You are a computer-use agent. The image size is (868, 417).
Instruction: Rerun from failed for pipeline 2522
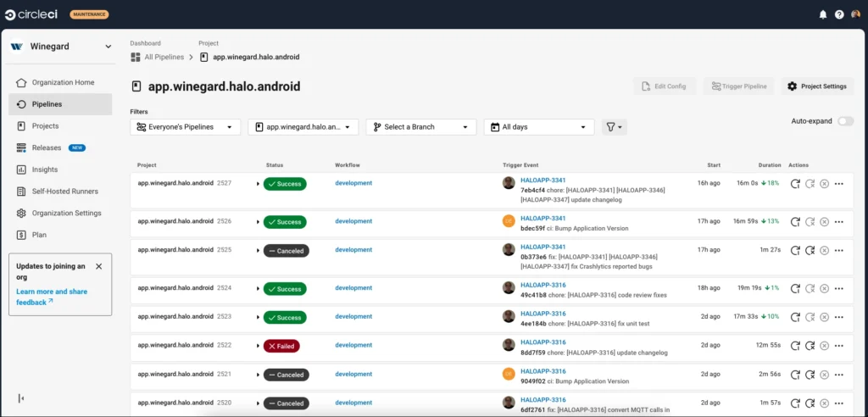810,346
